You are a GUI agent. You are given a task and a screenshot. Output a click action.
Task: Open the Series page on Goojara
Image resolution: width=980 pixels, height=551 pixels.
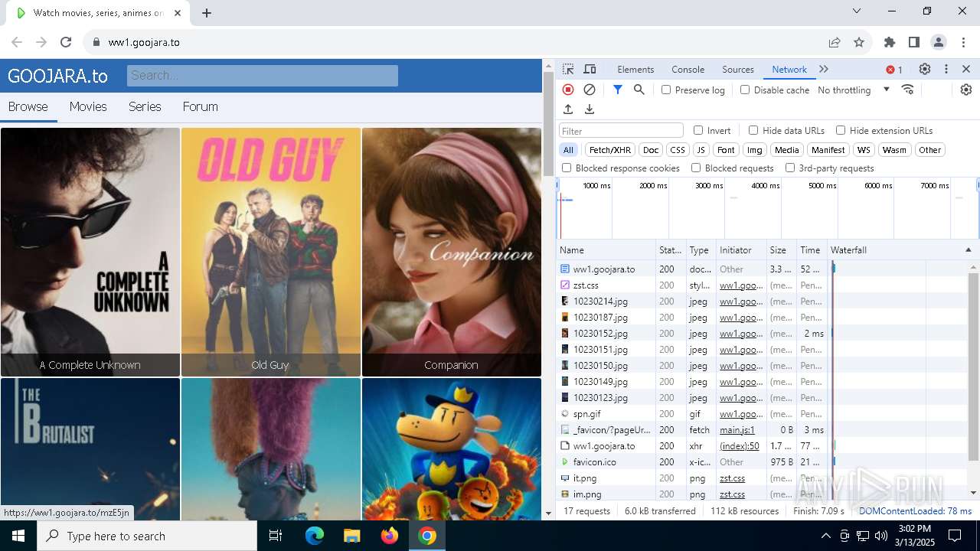(145, 106)
